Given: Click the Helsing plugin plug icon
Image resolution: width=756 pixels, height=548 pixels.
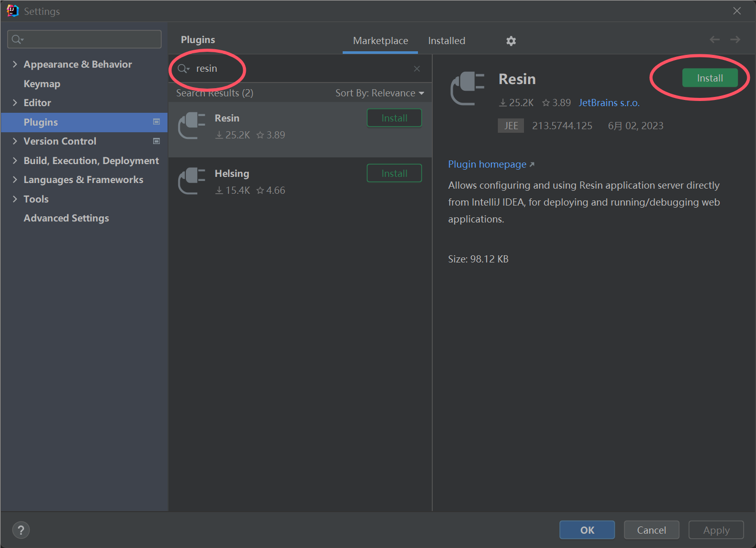Looking at the screenshot, I should [x=192, y=181].
